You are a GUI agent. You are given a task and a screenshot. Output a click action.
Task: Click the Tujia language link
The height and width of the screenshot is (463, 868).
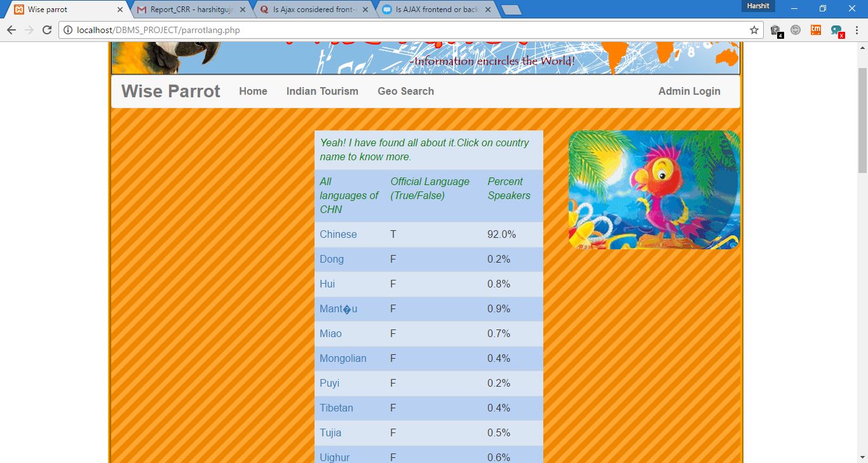point(330,432)
